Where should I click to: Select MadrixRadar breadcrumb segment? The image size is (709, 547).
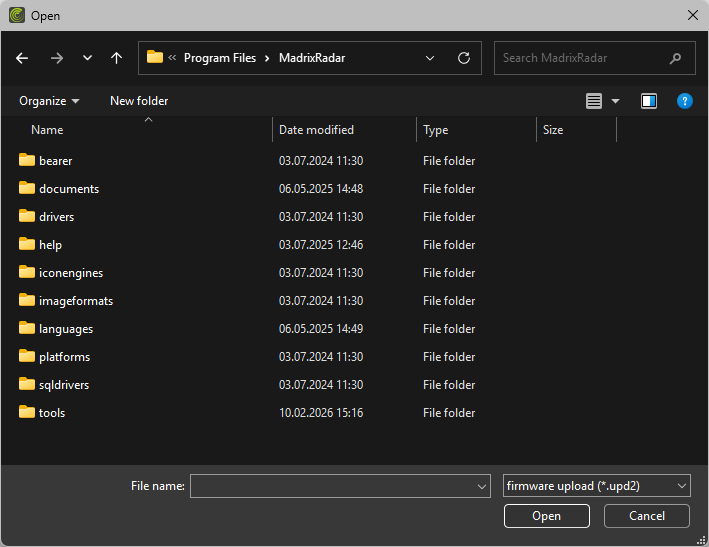tap(312, 58)
